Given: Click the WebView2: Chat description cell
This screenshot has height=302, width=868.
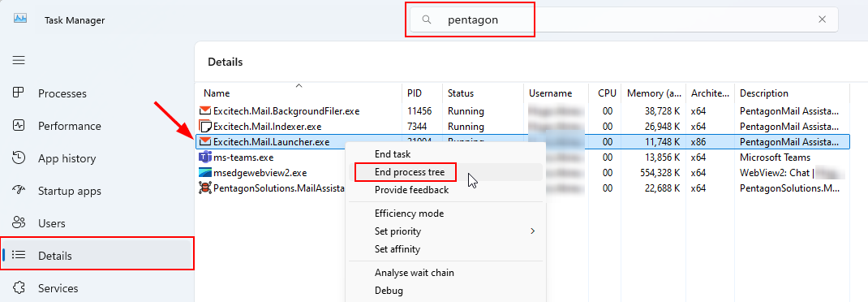Looking at the screenshot, I should pyautogui.click(x=776, y=173).
